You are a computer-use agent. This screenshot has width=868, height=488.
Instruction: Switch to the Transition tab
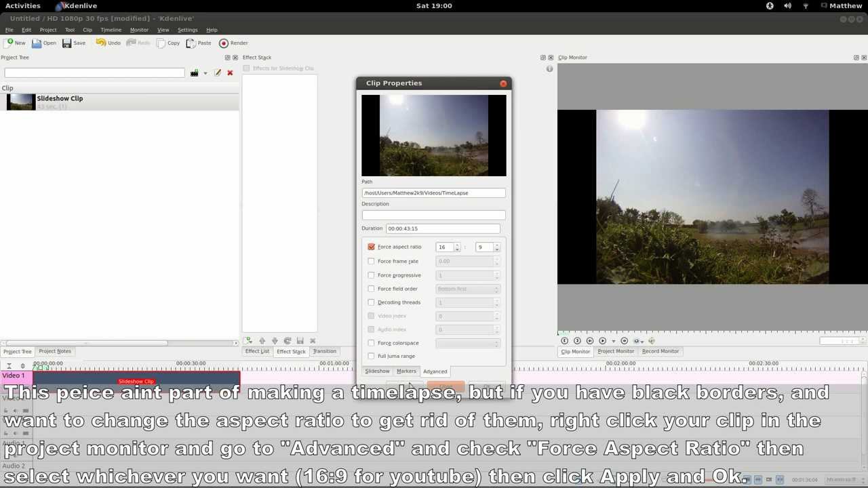(x=324, y=351)
